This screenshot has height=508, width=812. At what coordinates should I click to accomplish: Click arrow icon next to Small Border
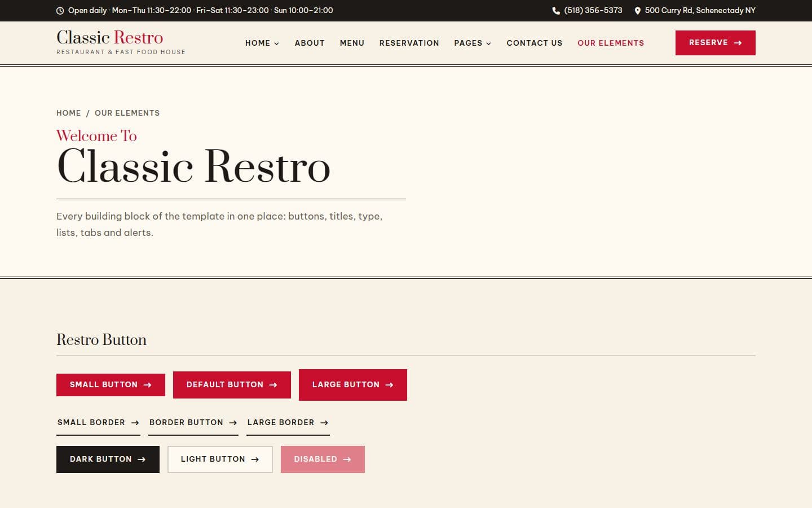(x=135, y=423)
